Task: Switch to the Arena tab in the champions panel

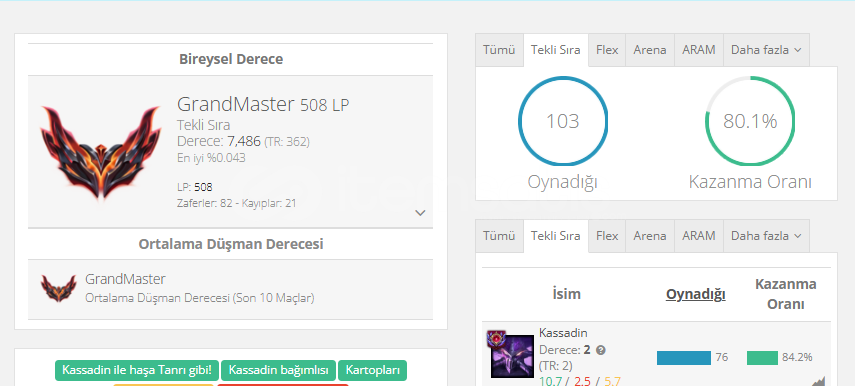Action: pos(650,236)
